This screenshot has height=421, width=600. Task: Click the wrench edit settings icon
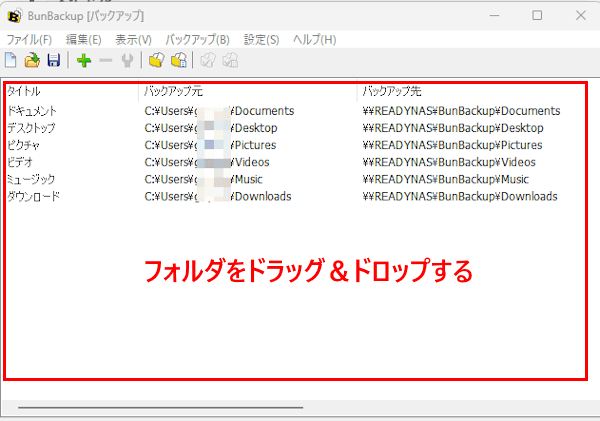(127, 60)
